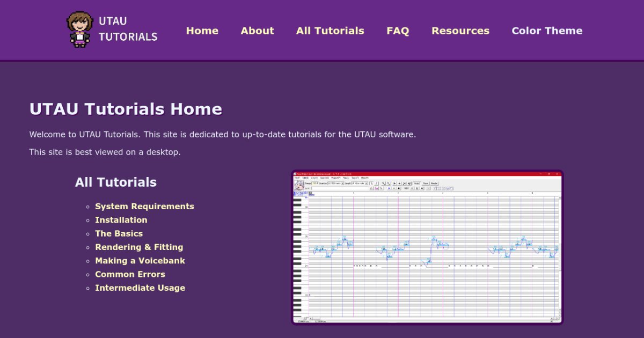This screenshot has width=644, height=338.
Task: Click the Making a Voicebank link
Action: [140, 261]
